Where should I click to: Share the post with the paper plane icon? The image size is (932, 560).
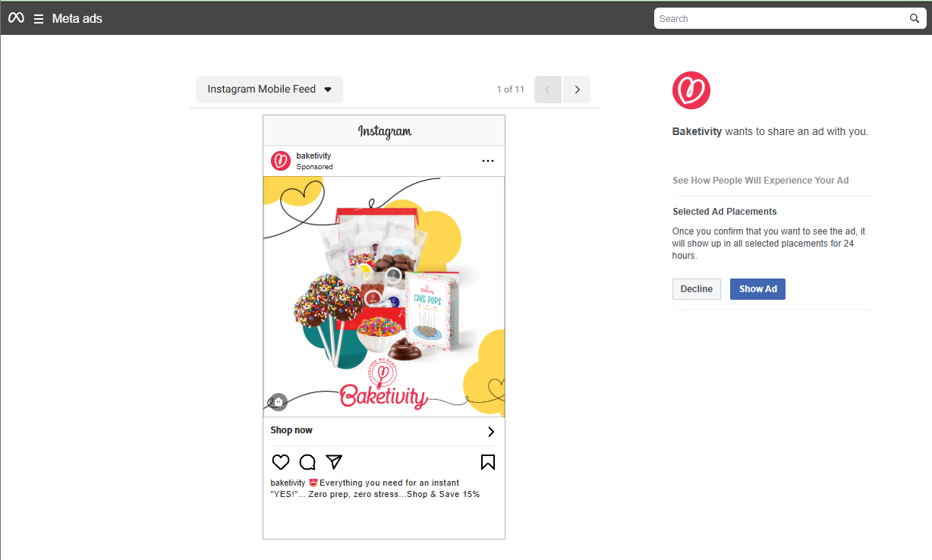click(x=334, y=461)
